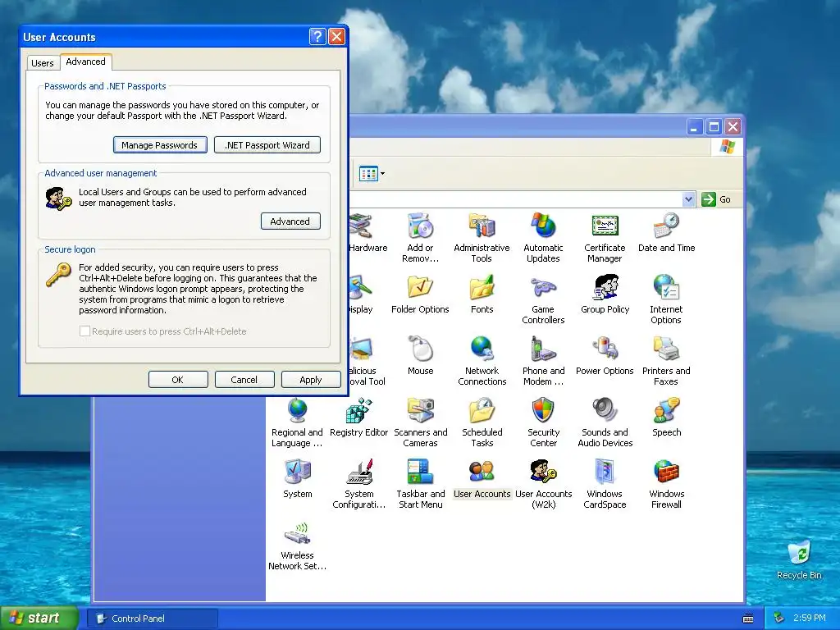Image resolution: width=840 pixels, height=630 pixels.
Task: Click the keyboard icon on the taskbar
Action: click(x=748, y=619)
